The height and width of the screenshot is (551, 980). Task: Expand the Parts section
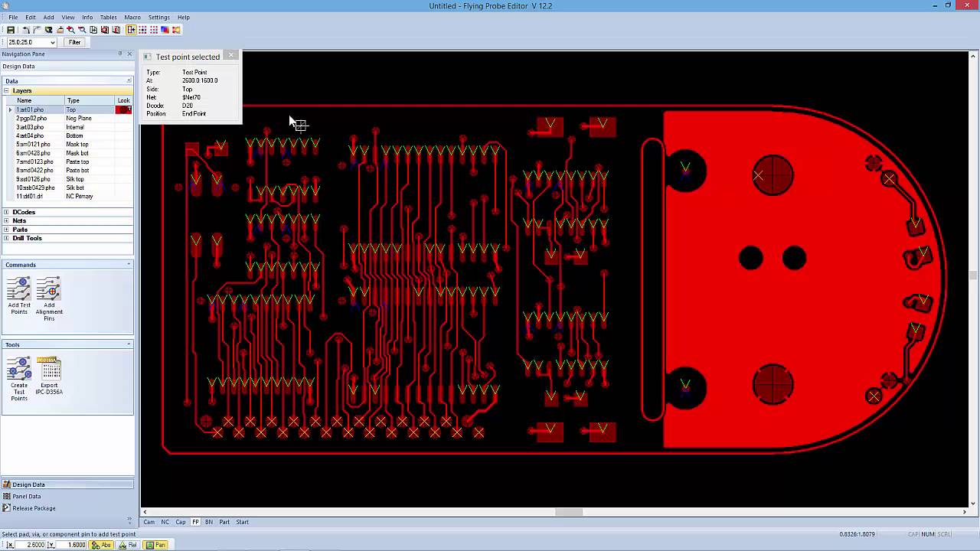click(6, 230)
